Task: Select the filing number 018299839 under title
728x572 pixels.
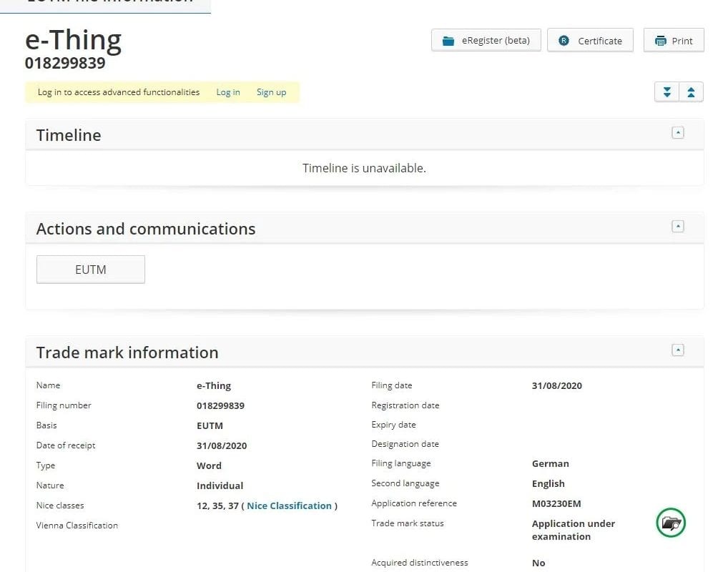Action: pyautogui.click(x=65, y=63)
